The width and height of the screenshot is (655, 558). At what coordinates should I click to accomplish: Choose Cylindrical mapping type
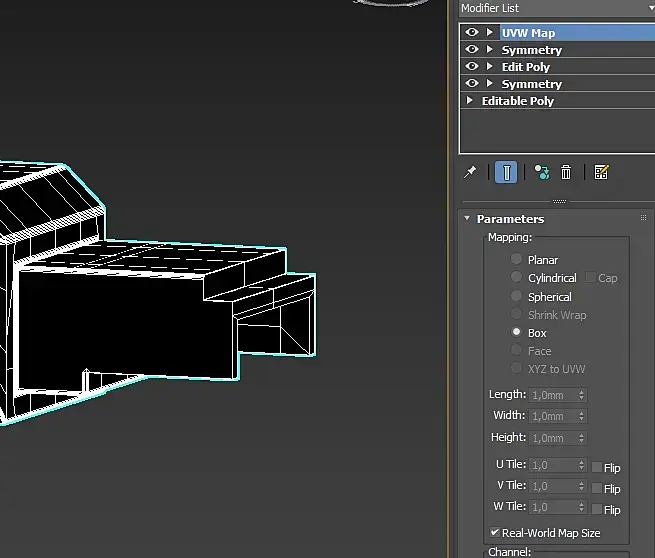click(517, 278)
